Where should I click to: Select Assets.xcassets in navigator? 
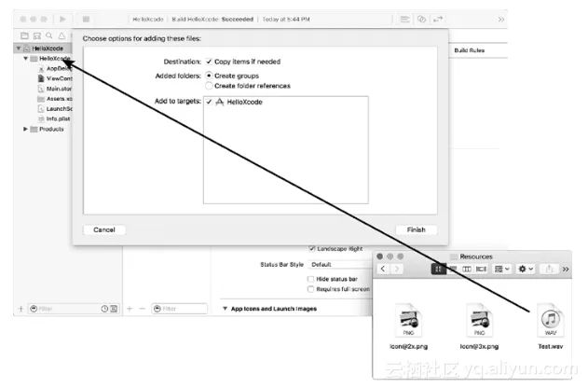(x=55, y=99)
